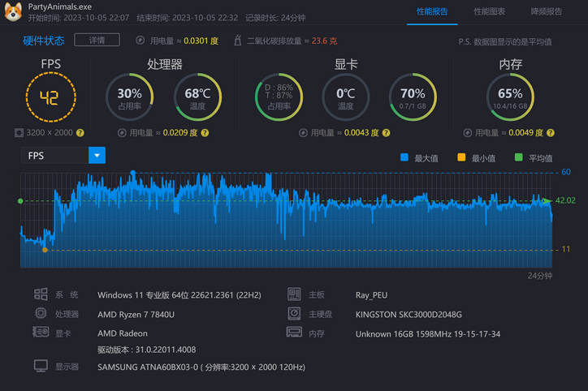This screenshot has width=588, height=391.
Task: Toggle the blue 最大值 legend swatch
Action: (404, 157)
